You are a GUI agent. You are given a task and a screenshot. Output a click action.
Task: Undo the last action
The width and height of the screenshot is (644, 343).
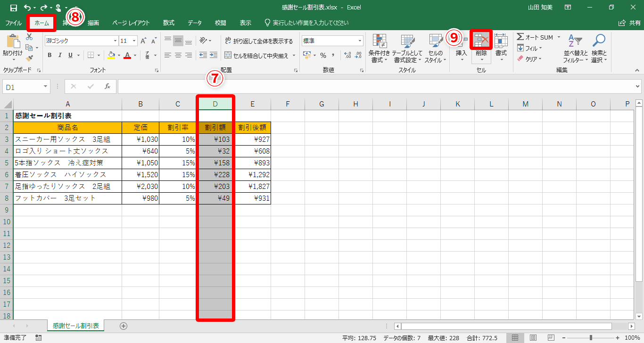(27, 8)
